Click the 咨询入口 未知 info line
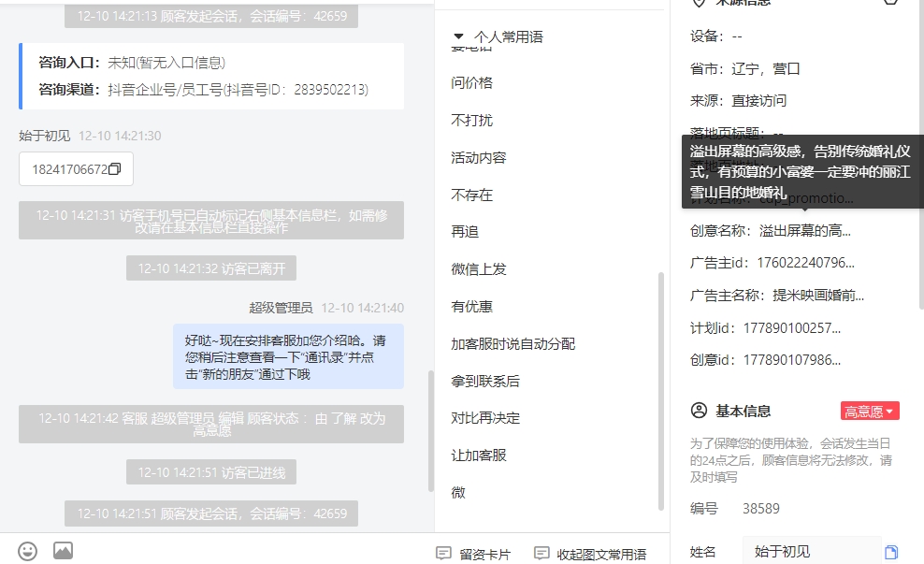The width and height of the screenshot is (924, 564). tap(132, 63)
